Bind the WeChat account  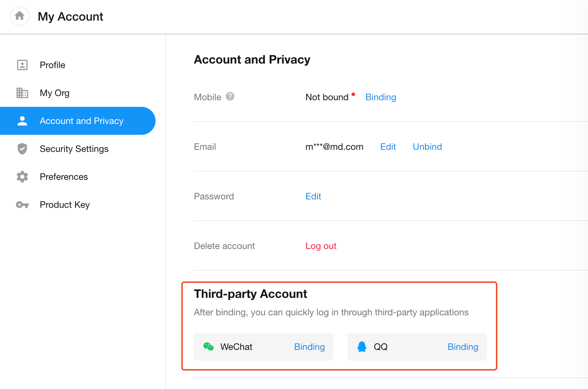click(x=309, y=347)
